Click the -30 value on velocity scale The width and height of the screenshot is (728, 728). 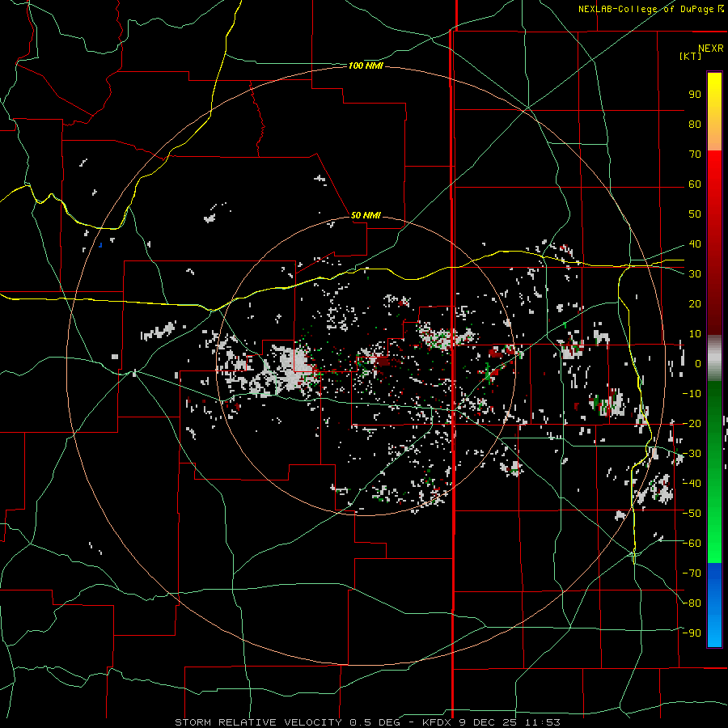[692, 454]
